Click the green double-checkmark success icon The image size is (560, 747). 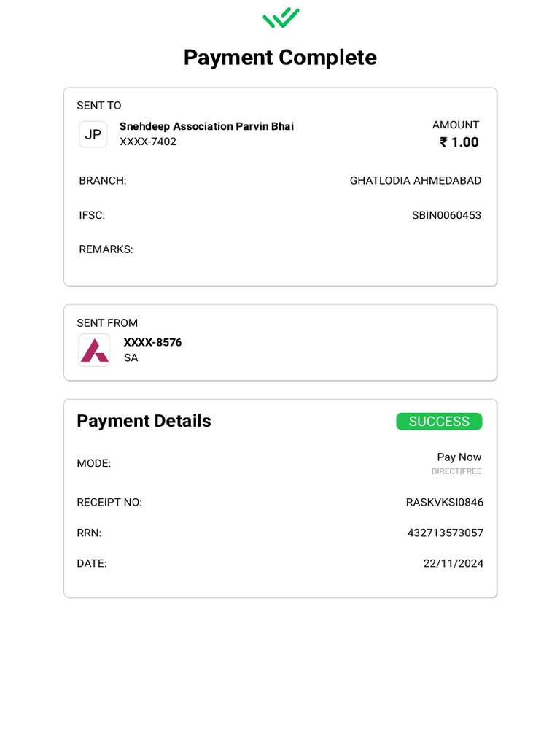[281, 18]
